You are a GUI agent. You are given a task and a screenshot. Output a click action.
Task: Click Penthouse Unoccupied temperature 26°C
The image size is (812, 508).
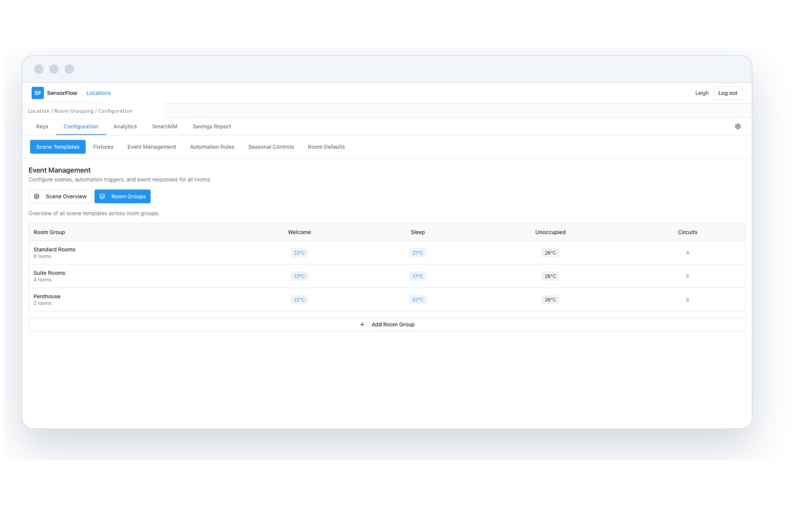tap(550, 300)
